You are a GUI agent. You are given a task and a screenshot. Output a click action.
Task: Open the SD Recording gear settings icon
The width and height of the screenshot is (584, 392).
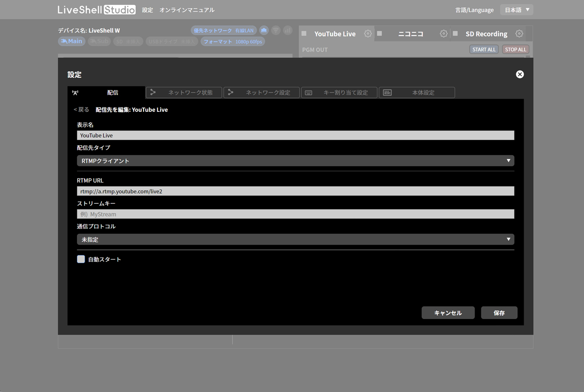coord(519,34)
